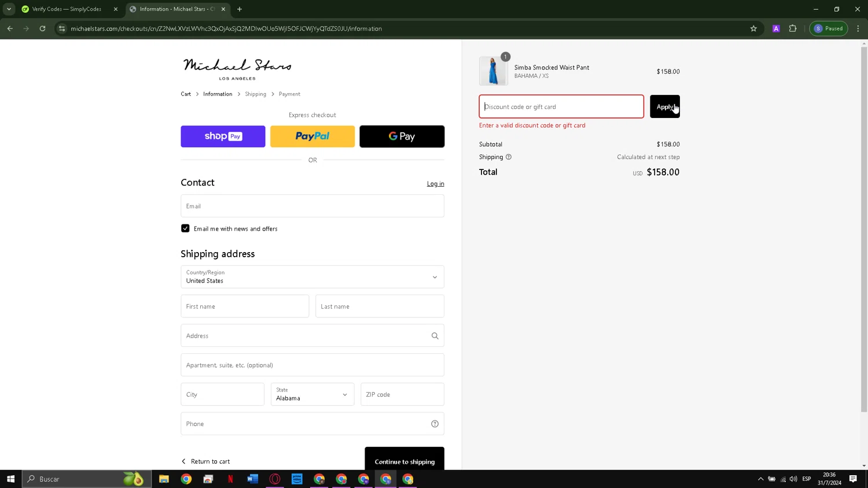
Task: Focus the City field
Action: [222, 394]
